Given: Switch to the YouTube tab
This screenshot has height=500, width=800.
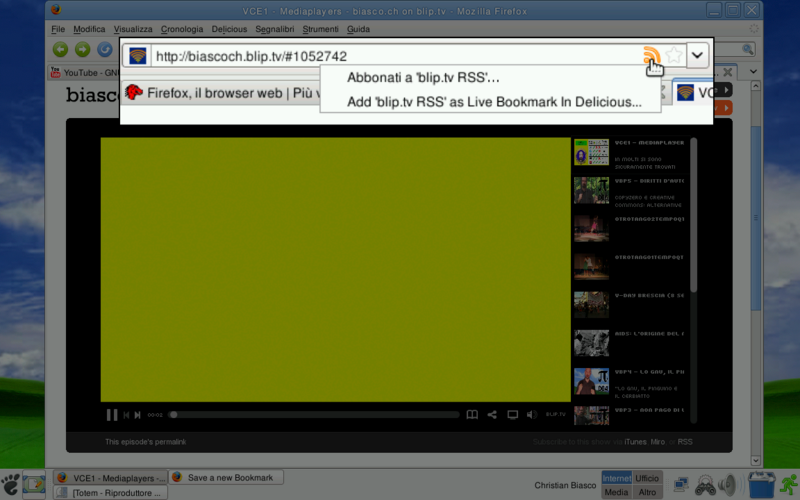Looking at the screenshot, I should point(84,72).
